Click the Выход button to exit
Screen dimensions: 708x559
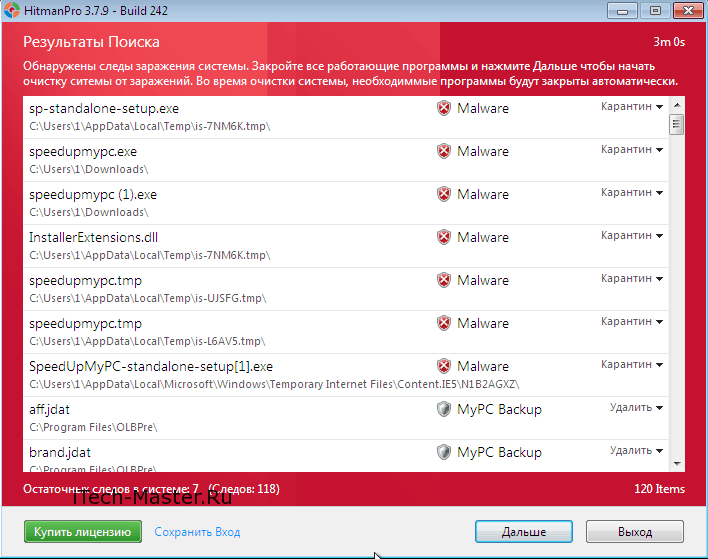click(634, 531)
